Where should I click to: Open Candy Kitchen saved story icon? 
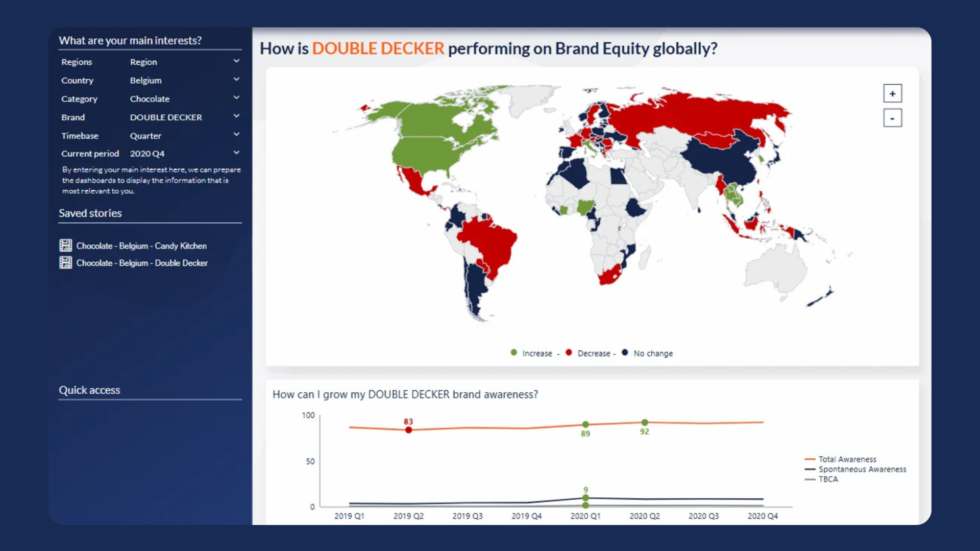click(65, 245)
